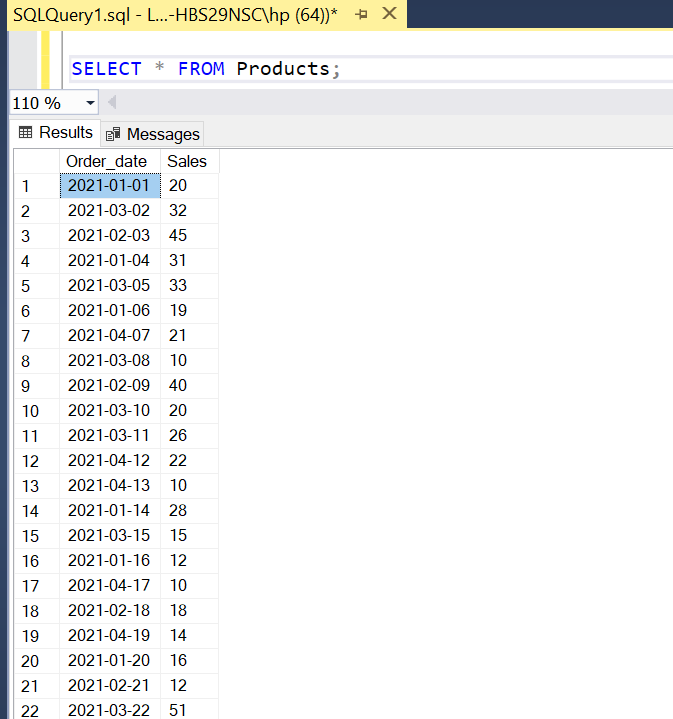Viewport: 673px width, 719px height.
Task: Click the Sales value 51 cell
Action: (189, 710)
